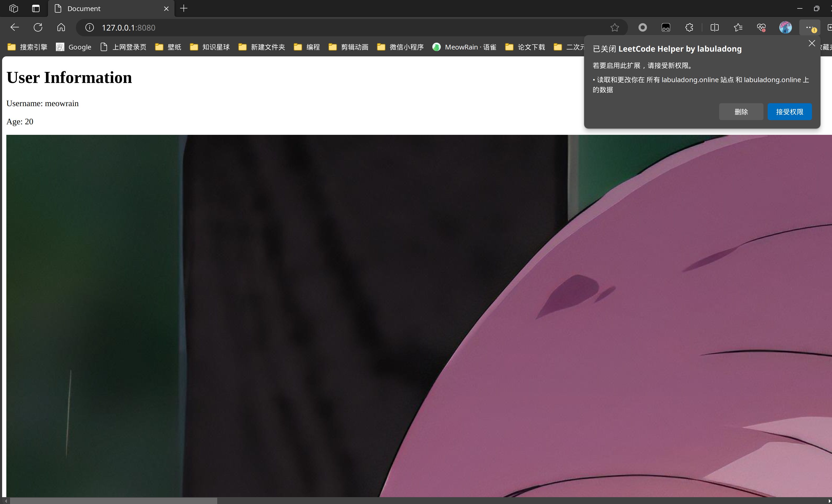Dismiss the LeetCode Helper notification popup
This screenshot has width=832, height=504.
(x=812, y=43)
